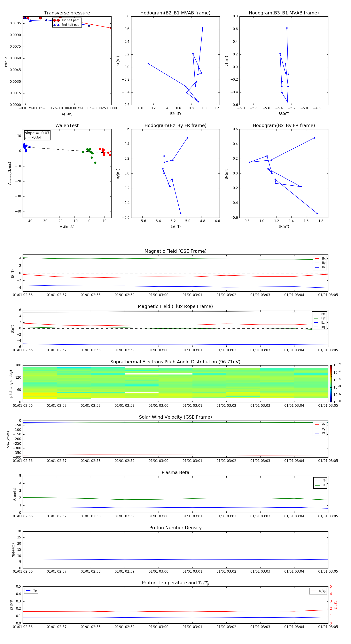
Task: Click the slope and r annotation box in WalenTest
Action: click(x=37, y=135)
